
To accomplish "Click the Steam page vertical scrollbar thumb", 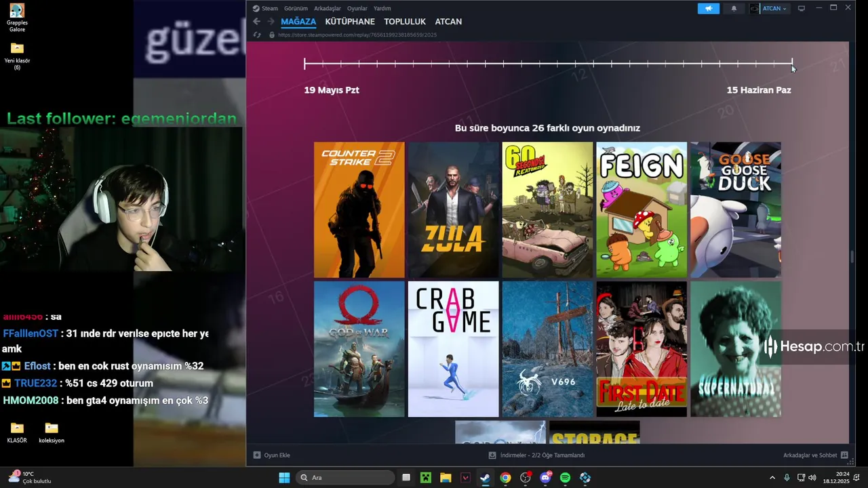I will 852,257.
